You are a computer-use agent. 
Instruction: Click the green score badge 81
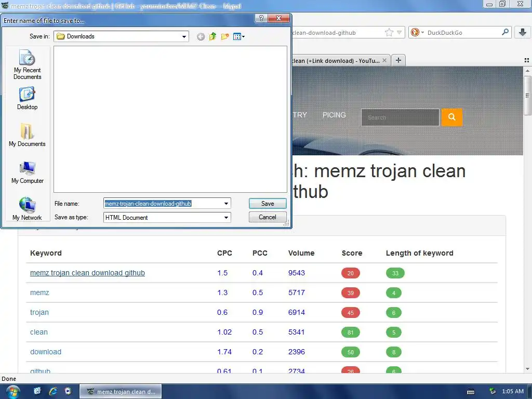[x=351, y=332]
